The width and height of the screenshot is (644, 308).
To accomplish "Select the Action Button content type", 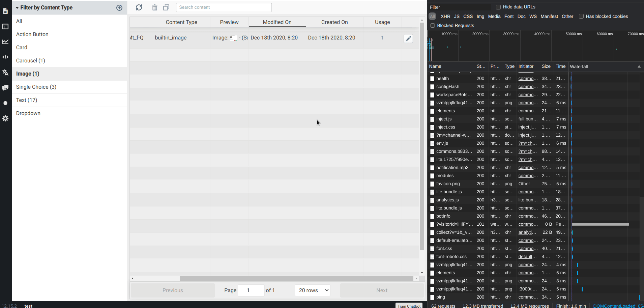I will click(70, 34).
